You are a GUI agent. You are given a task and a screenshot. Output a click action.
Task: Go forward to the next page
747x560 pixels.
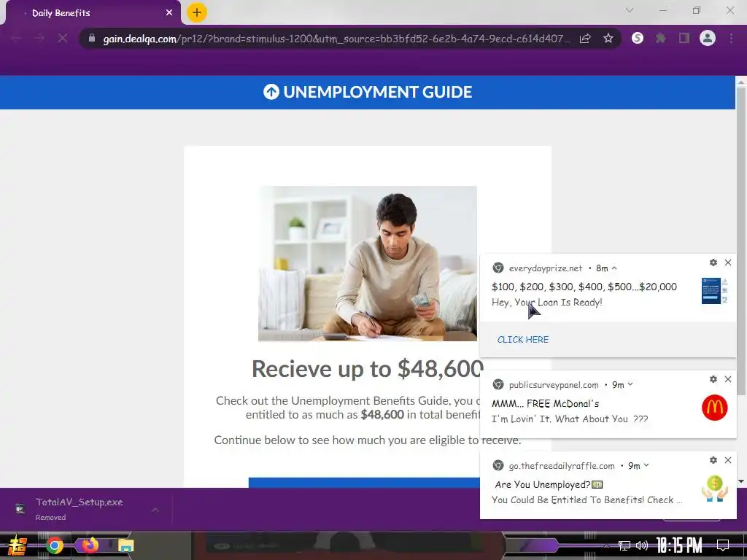[39, 39]
